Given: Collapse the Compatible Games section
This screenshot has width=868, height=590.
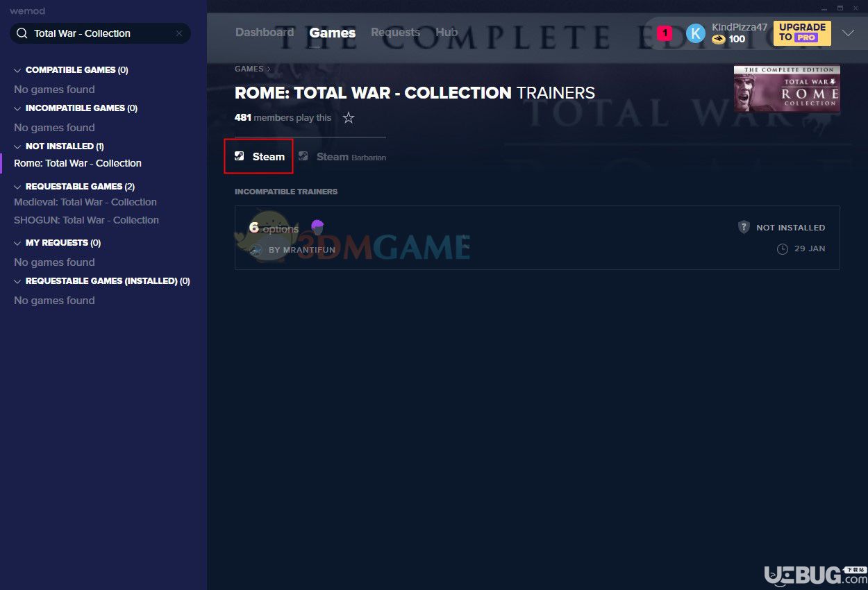Looking at the screenshot, I should pos(18,70).
